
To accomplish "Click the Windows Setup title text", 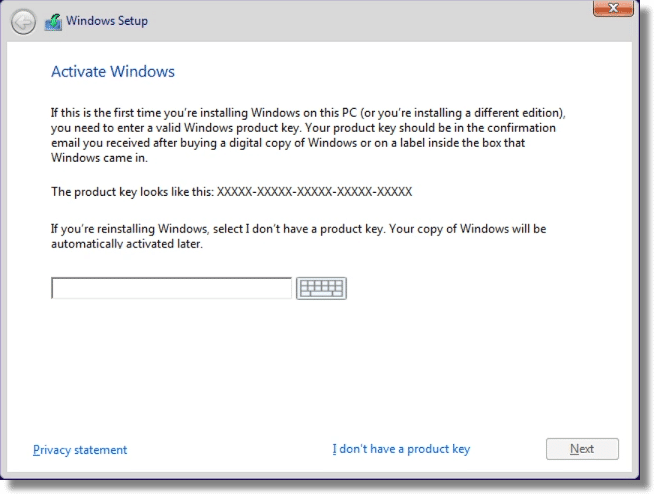I will pos(107,20).
